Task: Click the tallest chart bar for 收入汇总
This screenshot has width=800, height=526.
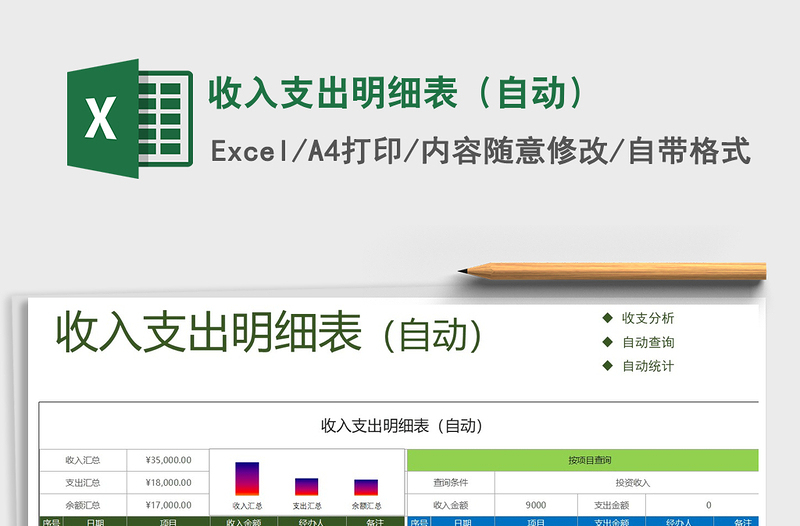Action: click(x=247, y=479)
